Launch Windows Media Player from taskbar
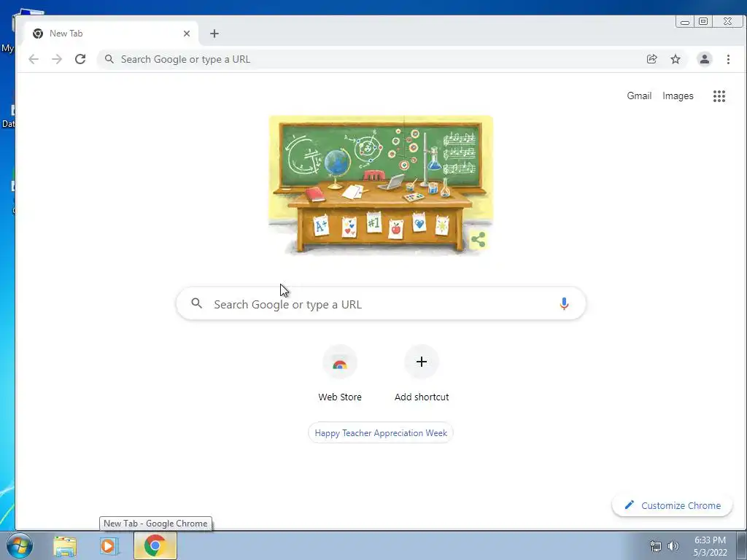Viewport: 747px width, 560px height. point(108,546)
